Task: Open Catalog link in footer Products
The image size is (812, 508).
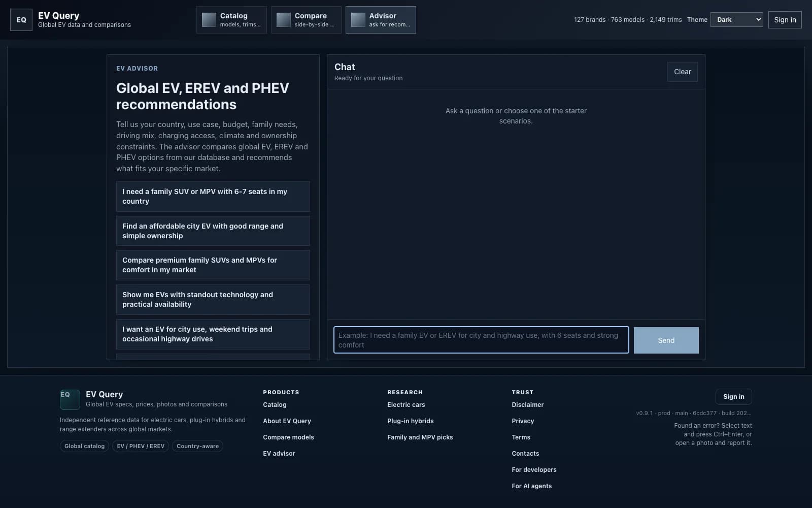Action: 275,405
